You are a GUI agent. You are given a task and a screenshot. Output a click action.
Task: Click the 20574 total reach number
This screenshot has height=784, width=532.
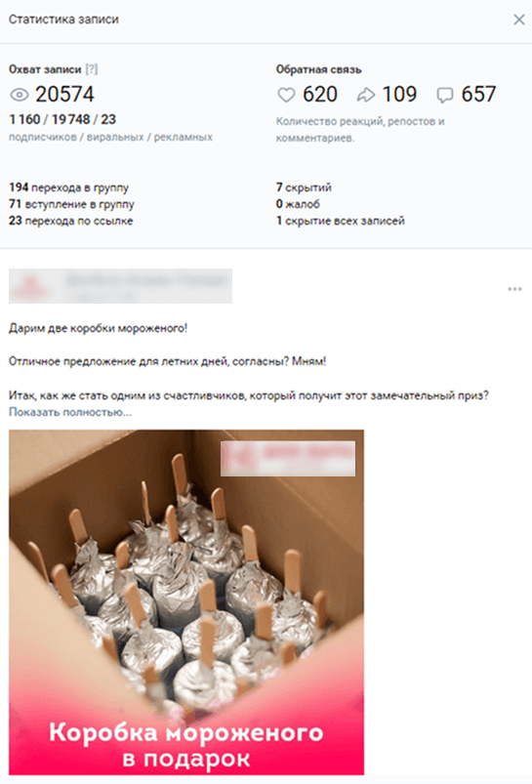(x=64, y=95)
